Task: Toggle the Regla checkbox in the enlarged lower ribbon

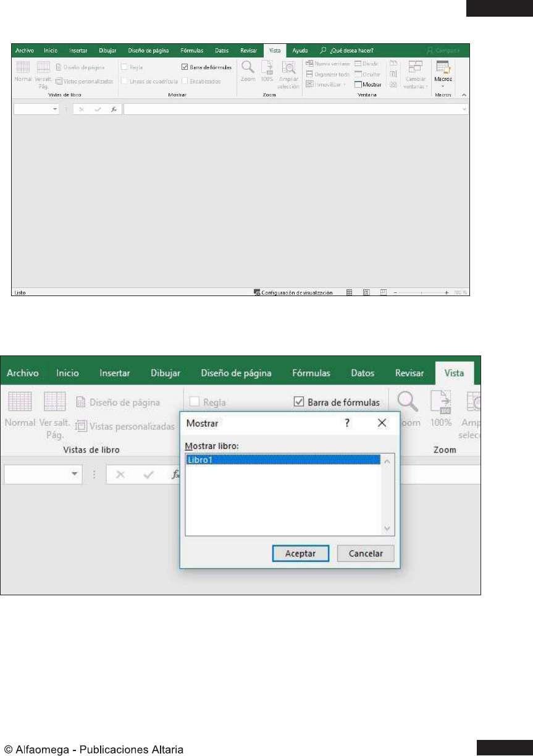Action: [x=194, y=402]
